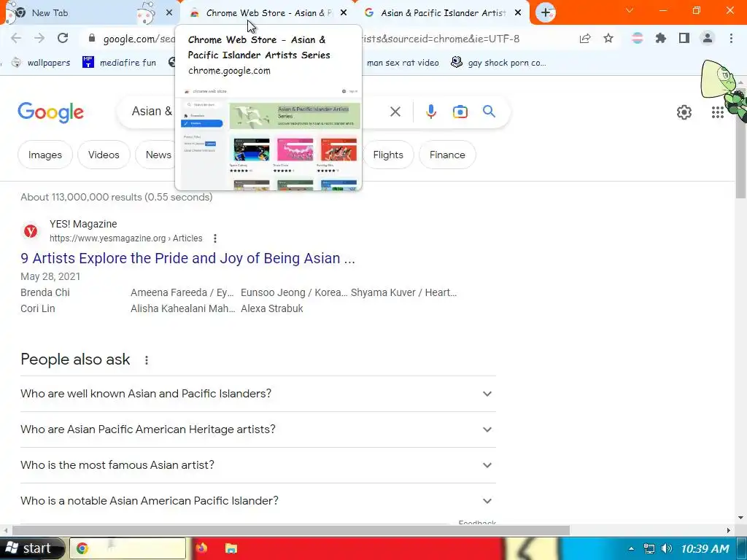
Task: Filter results by Videos
Action: point(104,155)
